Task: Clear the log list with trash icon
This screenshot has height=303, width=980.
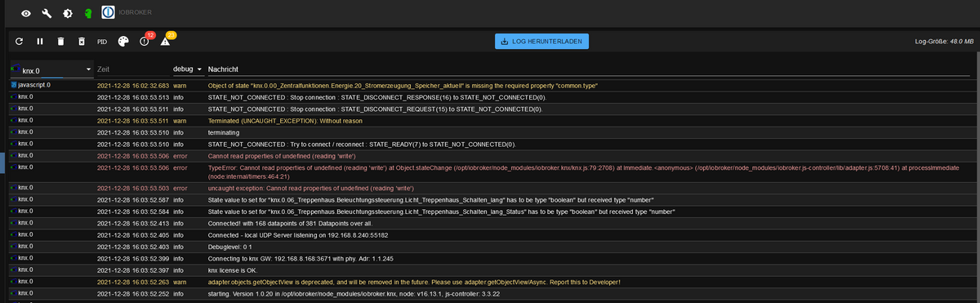Action: (x=60, y=41)
